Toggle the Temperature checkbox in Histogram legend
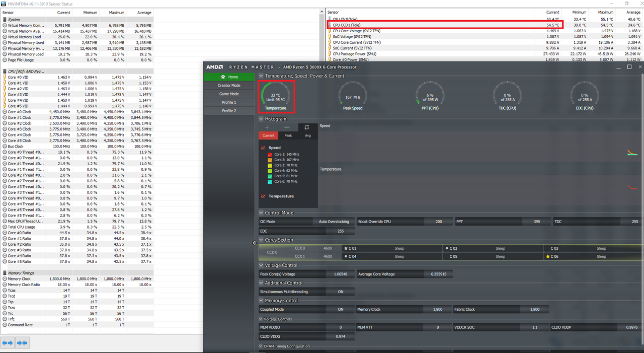 [263, 196]
